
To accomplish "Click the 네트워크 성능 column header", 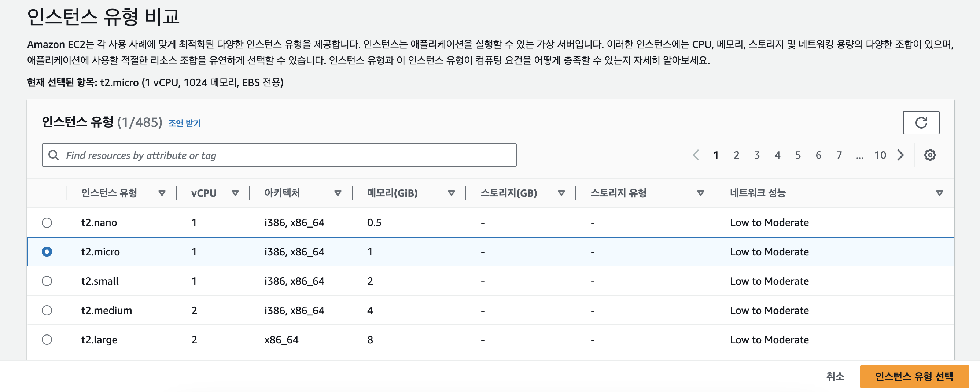I will point(758,193).
